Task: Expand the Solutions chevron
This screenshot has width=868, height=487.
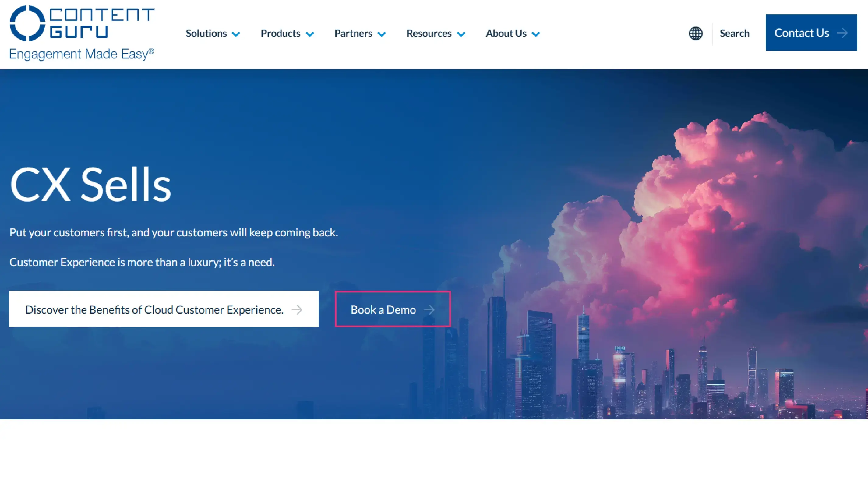Action: pyautogui.click(x=236, y=34)
